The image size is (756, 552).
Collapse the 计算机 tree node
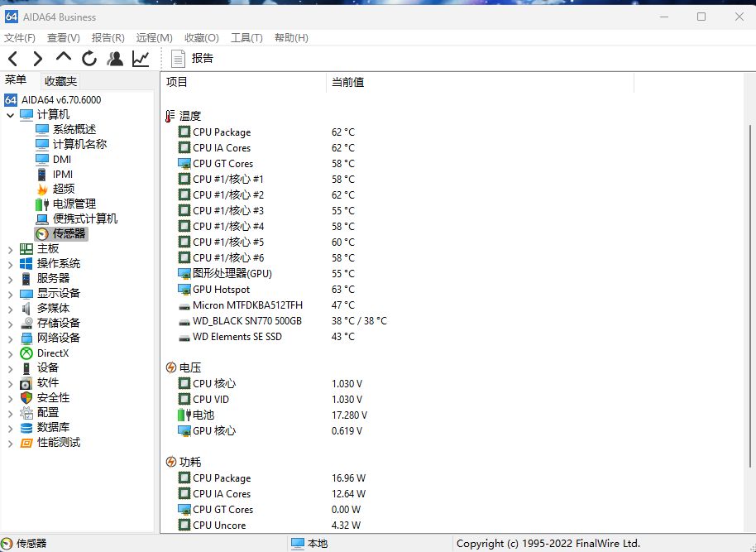10,115
